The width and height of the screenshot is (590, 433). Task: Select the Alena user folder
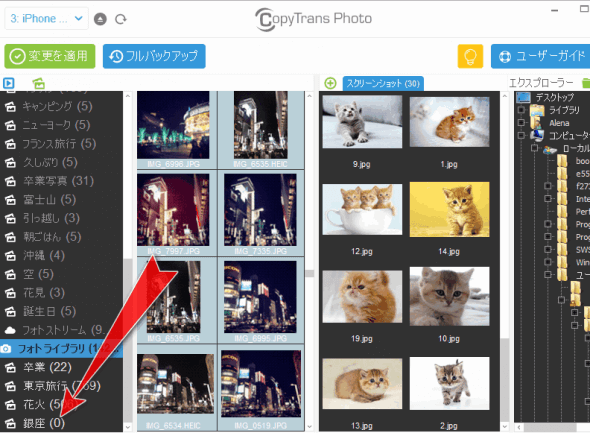click(x=559, y=123)
